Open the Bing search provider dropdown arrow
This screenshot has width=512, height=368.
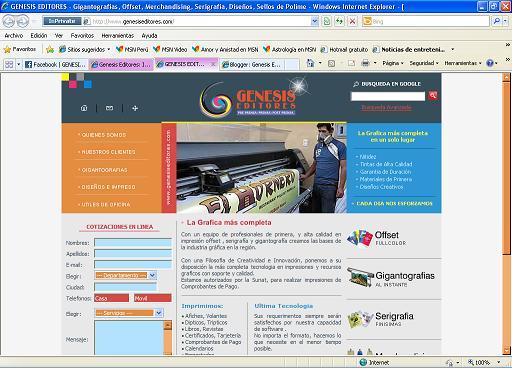point(505,21)
